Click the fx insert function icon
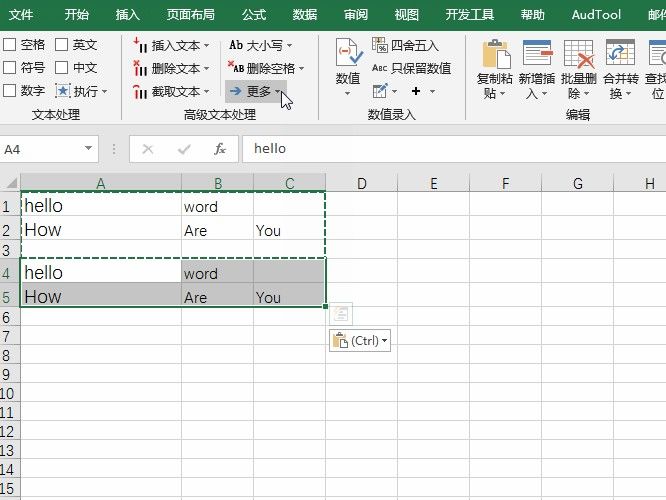This screenshot has height=500, width=666. tap(220, 149)
